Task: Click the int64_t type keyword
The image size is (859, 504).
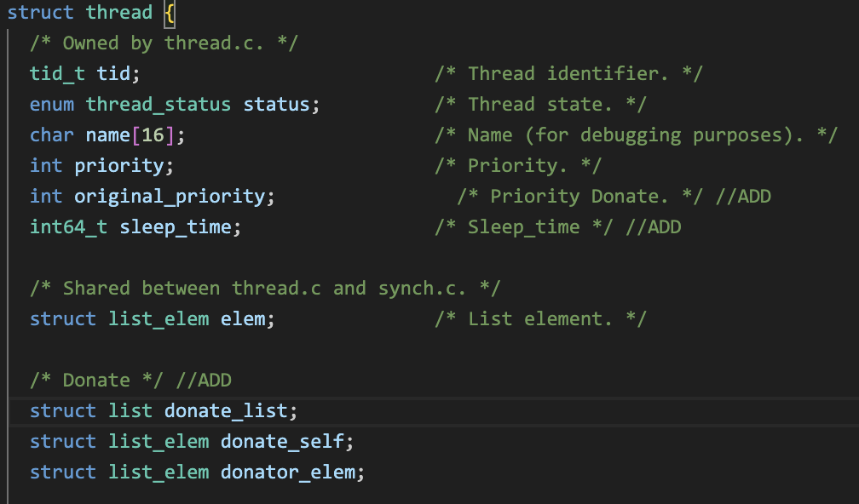Action: coord(68,227)
